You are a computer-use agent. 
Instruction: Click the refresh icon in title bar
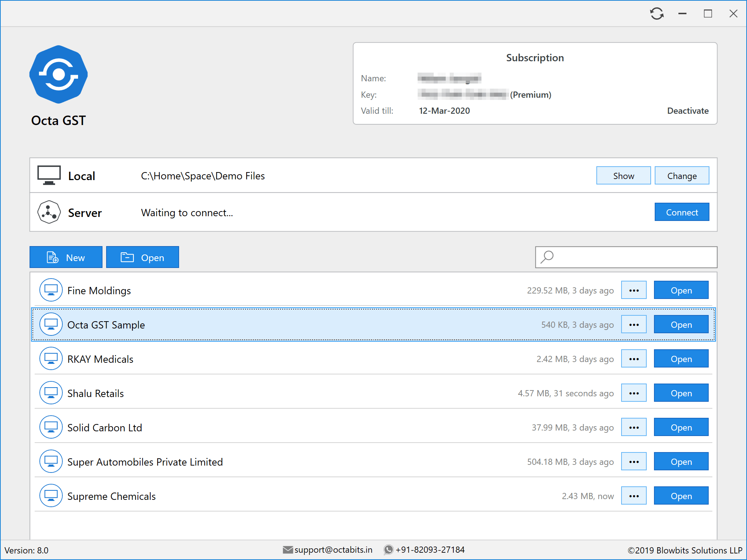click(x=657, y=14)
